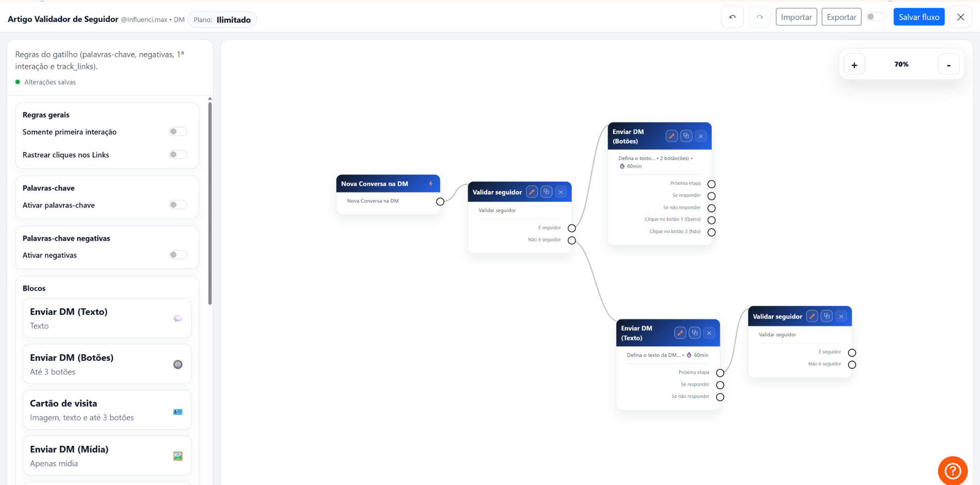
Task: Toggle Somente primeira interação switch
Action: click(x=178, y=132)
